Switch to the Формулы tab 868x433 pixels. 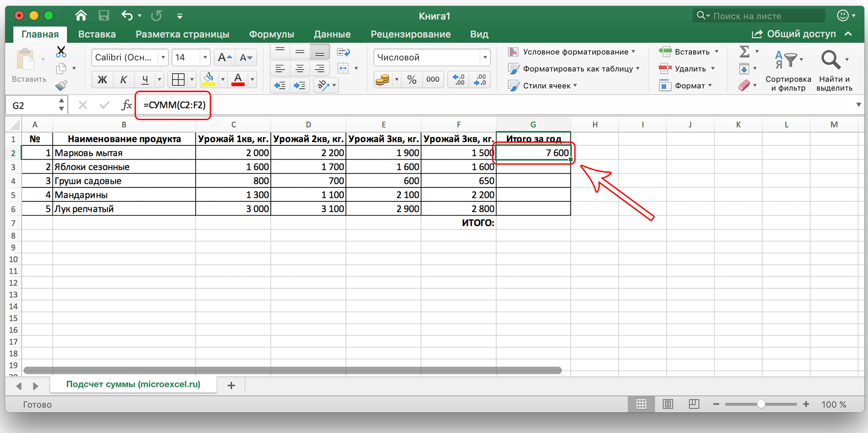pos(271,34)
